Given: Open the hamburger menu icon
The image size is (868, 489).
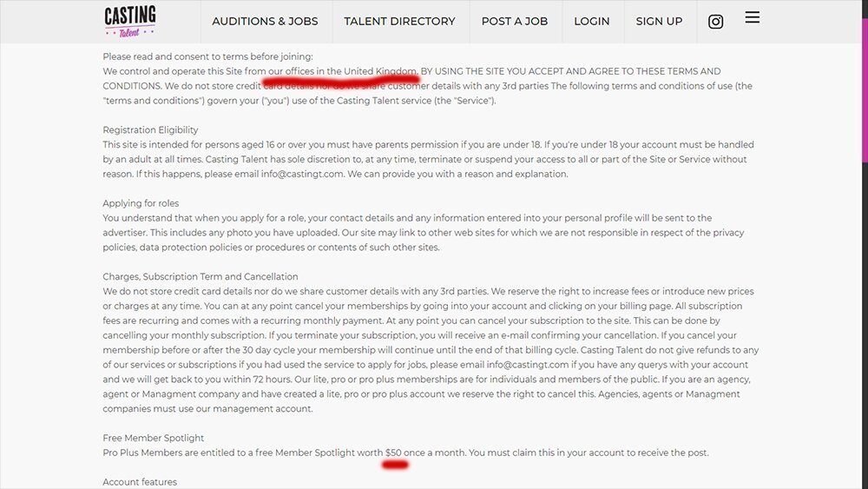Looking at the screenshot, I should click(752, 17).
